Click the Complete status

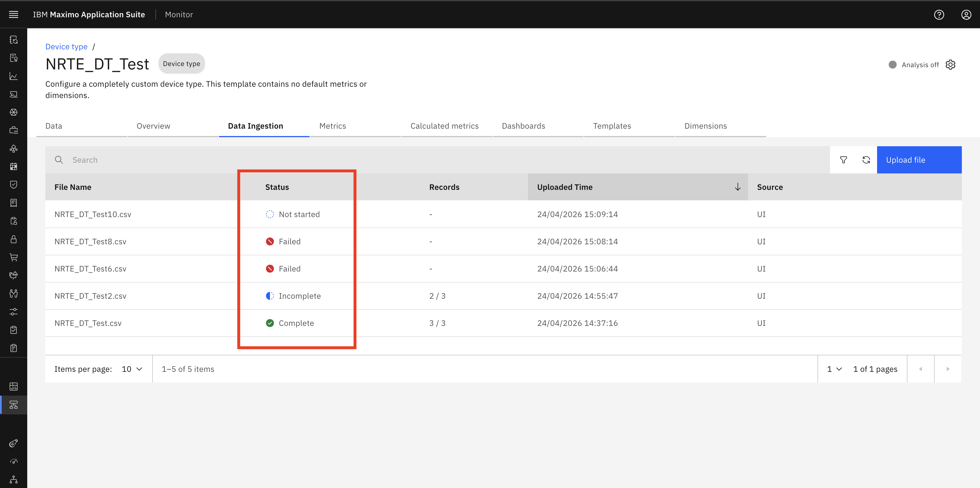(x=290, y=323)
